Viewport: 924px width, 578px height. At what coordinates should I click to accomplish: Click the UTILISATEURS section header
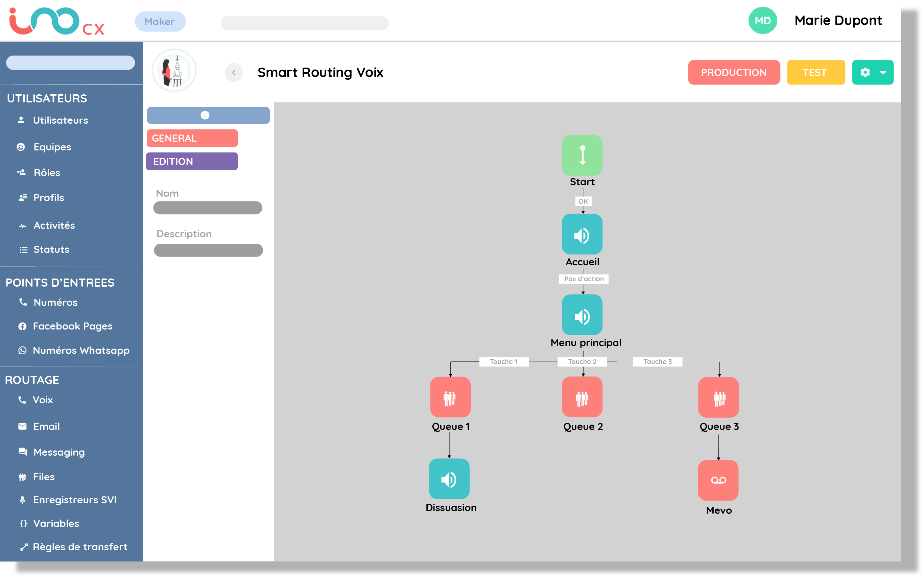pyautogui.click(x=47, y=98)
